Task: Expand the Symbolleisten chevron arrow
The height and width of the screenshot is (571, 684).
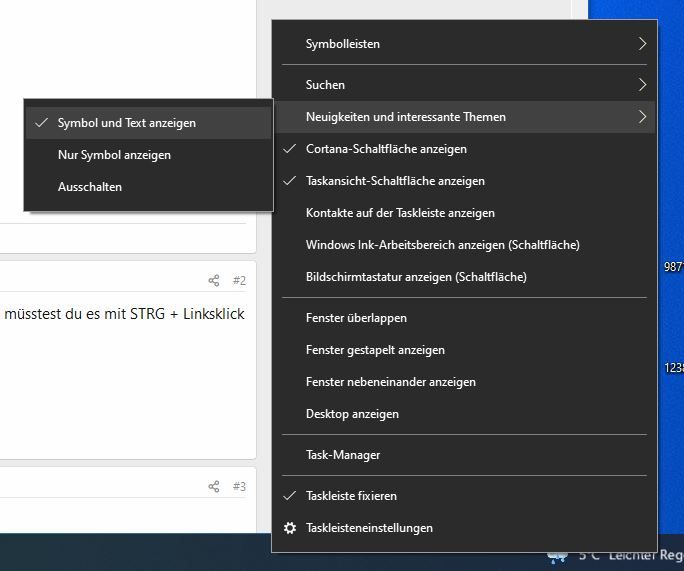Action: (x=642, y=44)
